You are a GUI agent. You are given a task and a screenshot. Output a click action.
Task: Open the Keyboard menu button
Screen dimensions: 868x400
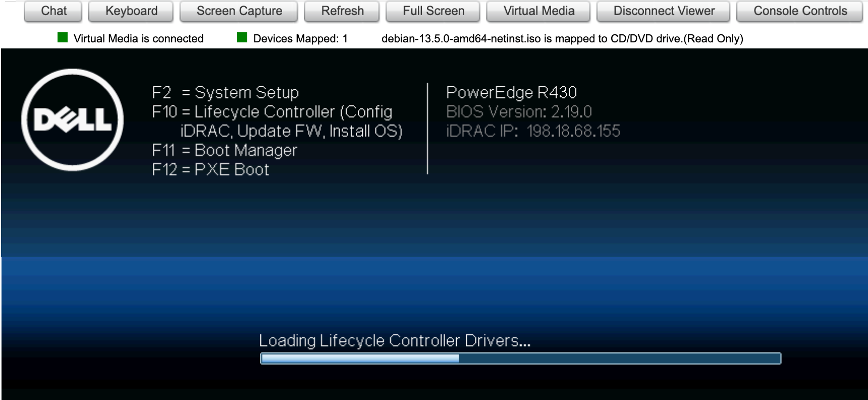click(131, 11)
